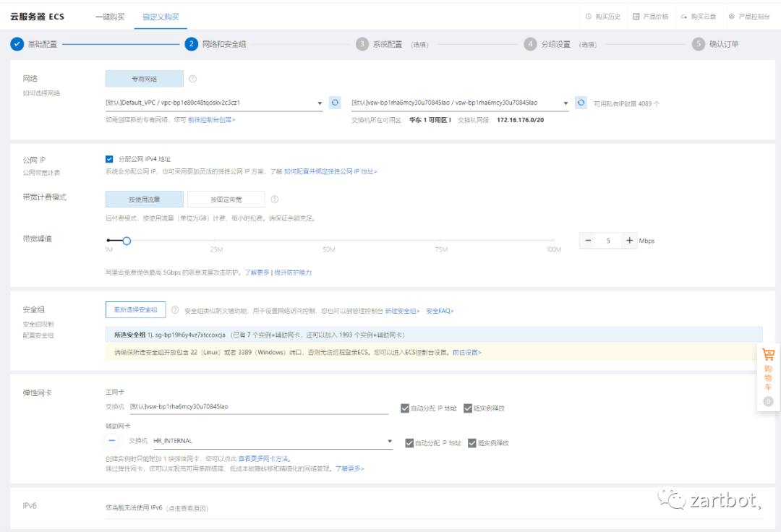Image resolution: width=781 pixels, height=532 pixels.
Task: Open the vsw-bp1rha6mcy30u70845lao vSwitch dropdown
Action: point(460,103)
